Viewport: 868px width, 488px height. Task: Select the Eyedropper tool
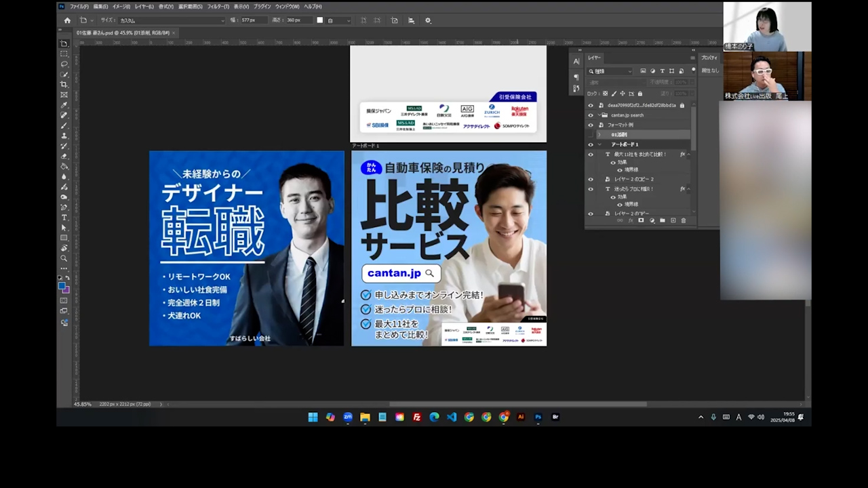click(64, 105)
